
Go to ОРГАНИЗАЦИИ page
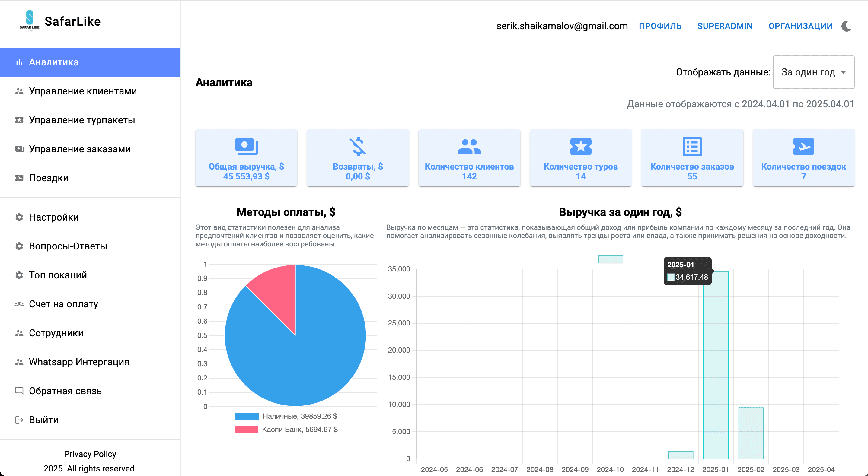coord(801,26)
